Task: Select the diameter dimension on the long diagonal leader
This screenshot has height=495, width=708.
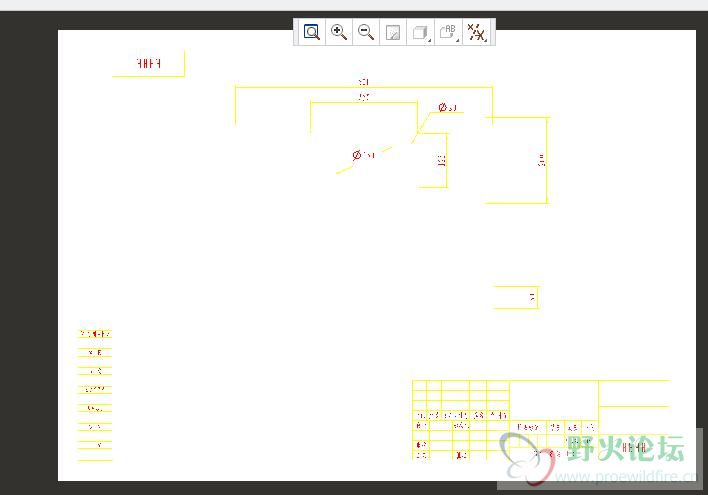Action: [363, 155]
